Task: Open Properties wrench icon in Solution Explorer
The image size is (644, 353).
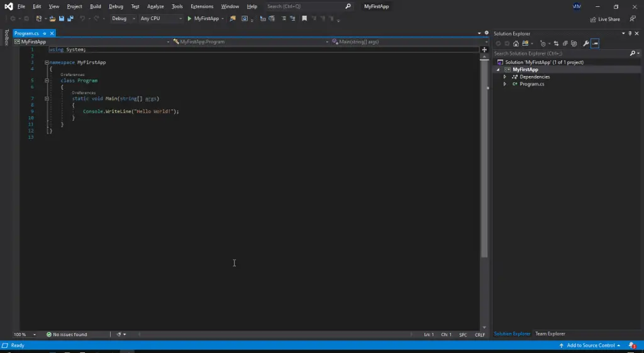Action: point(586,43)
